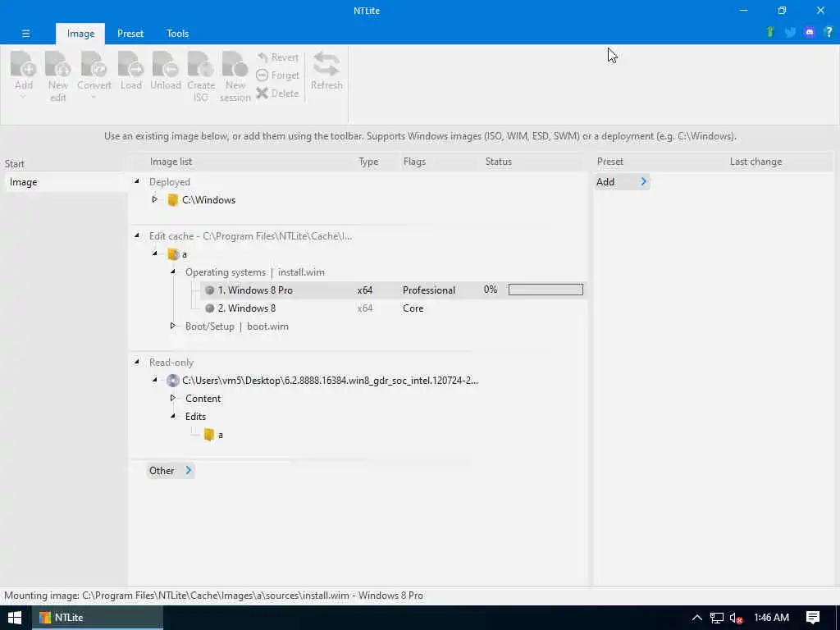Open the Discord link icon
The image size is (840, 630).
pyautogui.click(x=809, y=32)
